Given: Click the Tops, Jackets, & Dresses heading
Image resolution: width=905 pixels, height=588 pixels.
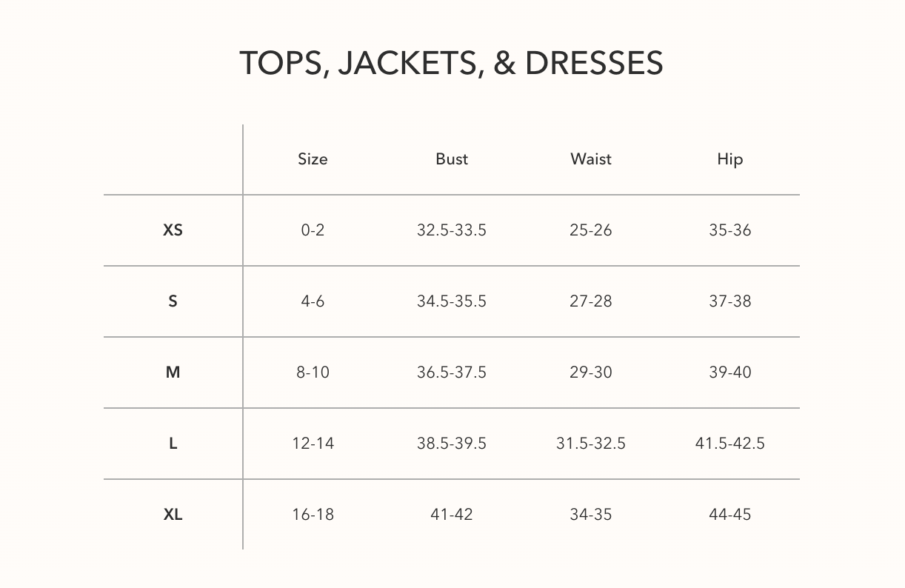Looking at the screenshot, I should 451,63.
